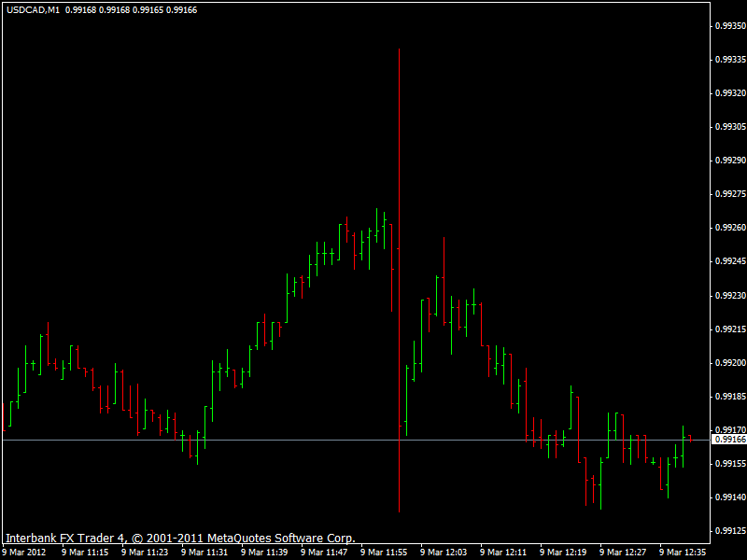Viewport: 747px width, 560px height.
Task: Click the 9 Mar 12:35 time label
Action: [684, 553]
